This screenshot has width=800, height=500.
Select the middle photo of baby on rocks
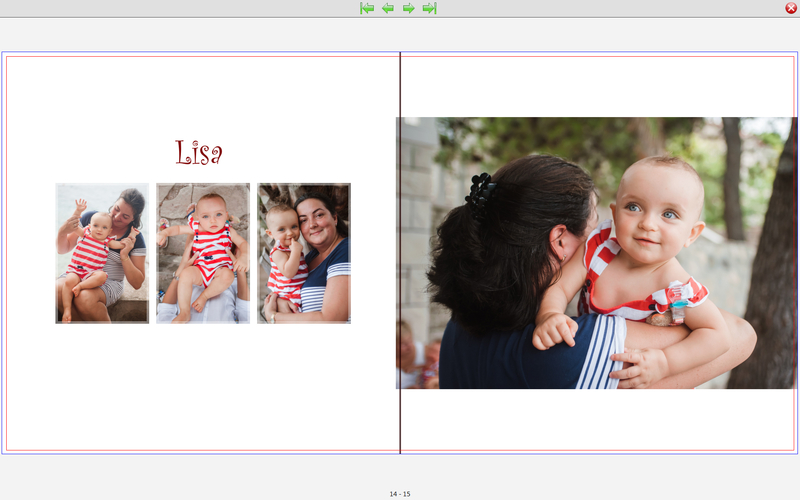(x=203, y=253)
